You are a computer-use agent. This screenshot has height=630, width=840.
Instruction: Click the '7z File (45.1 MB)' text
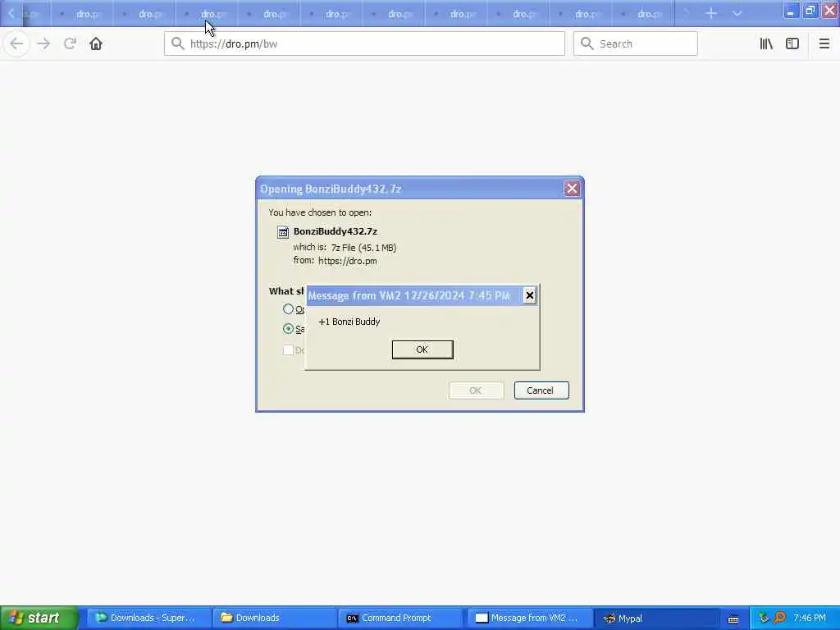(363, 248)
